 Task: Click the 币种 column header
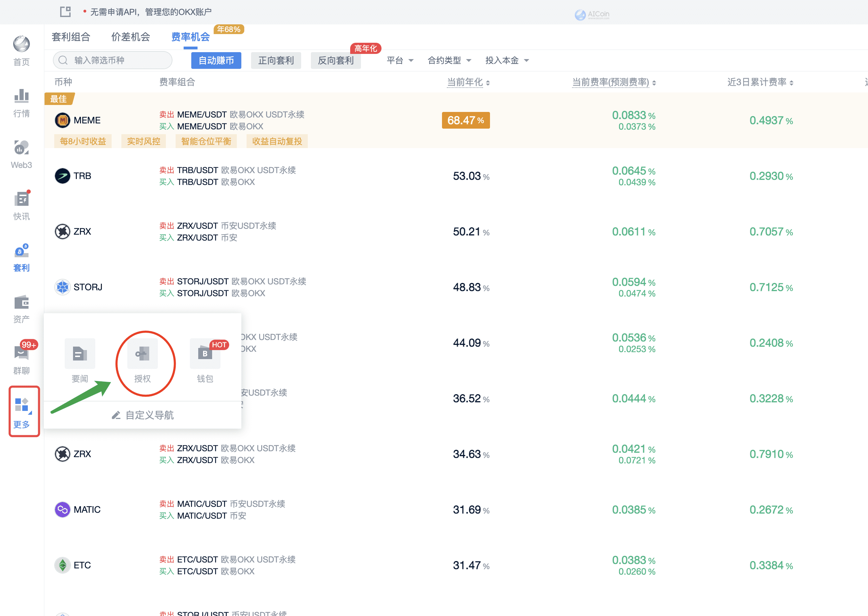pos(63,82)
